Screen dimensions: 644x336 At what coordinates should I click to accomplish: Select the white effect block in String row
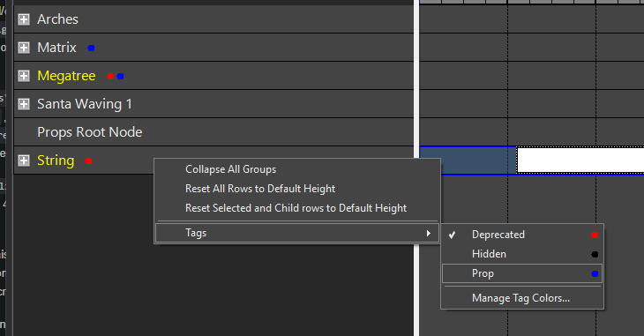coord(580,161)
